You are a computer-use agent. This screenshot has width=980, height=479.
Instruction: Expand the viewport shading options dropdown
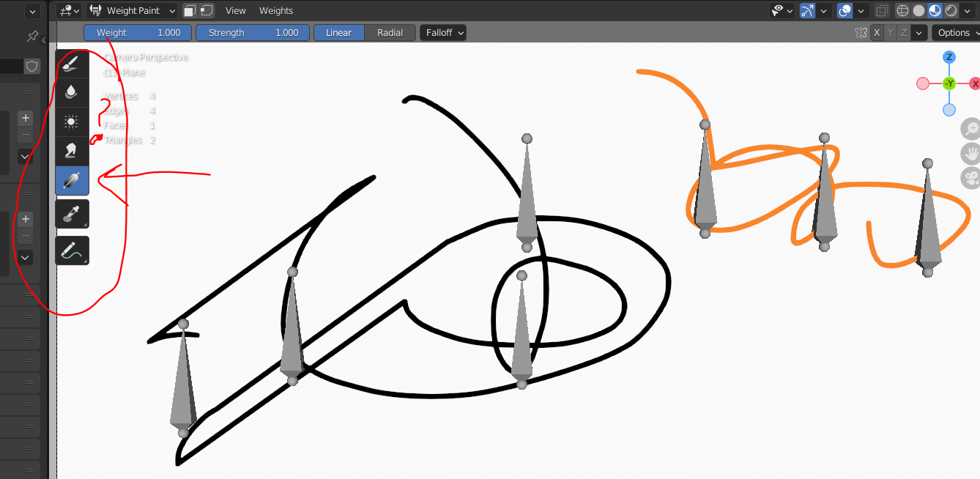pyautogui.click(x=968, y=11)
